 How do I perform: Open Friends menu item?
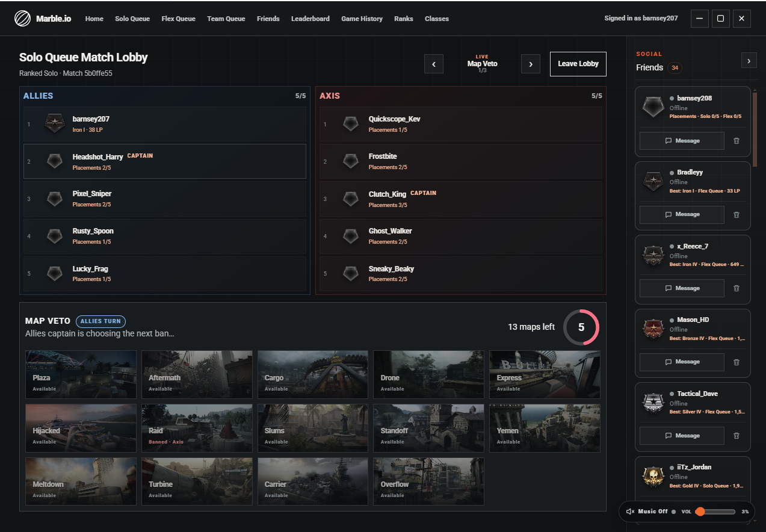[x=268, y=19]
